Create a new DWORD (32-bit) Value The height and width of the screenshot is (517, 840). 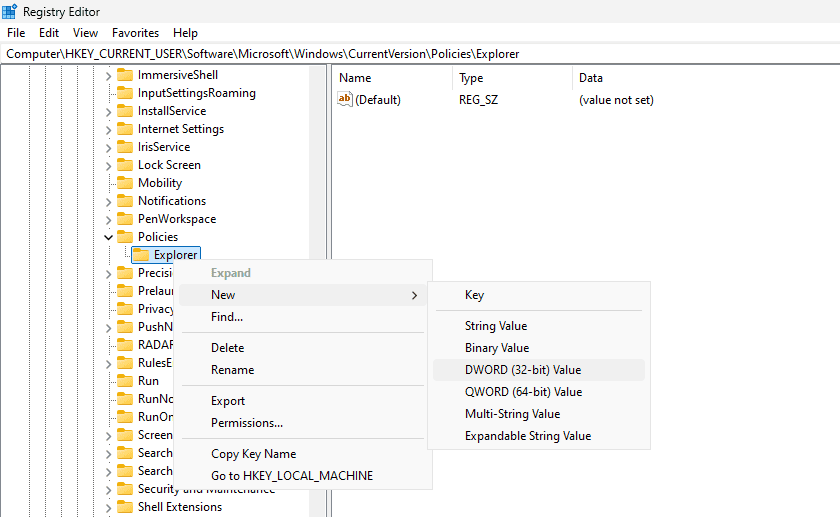tap(539, 370)
